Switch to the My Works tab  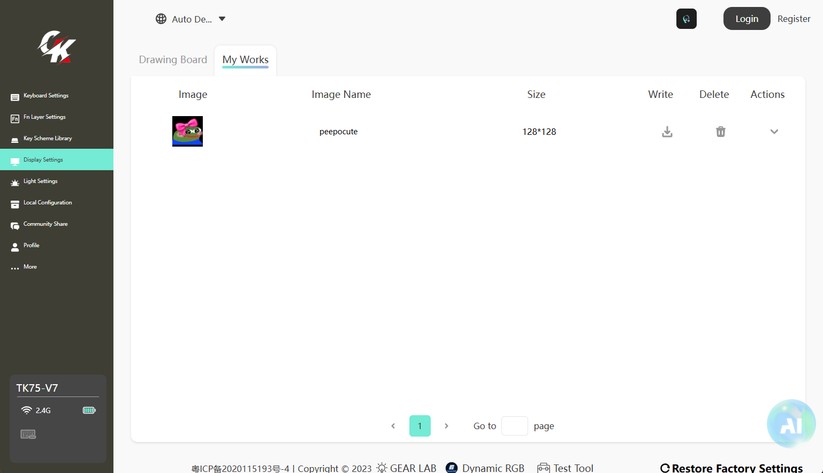point(245,59)
